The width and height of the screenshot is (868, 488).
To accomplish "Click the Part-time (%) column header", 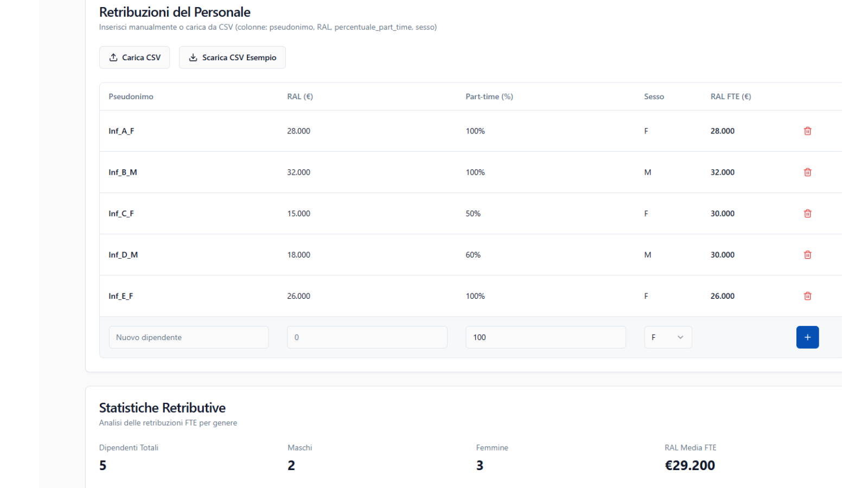I will pos(489,97).
